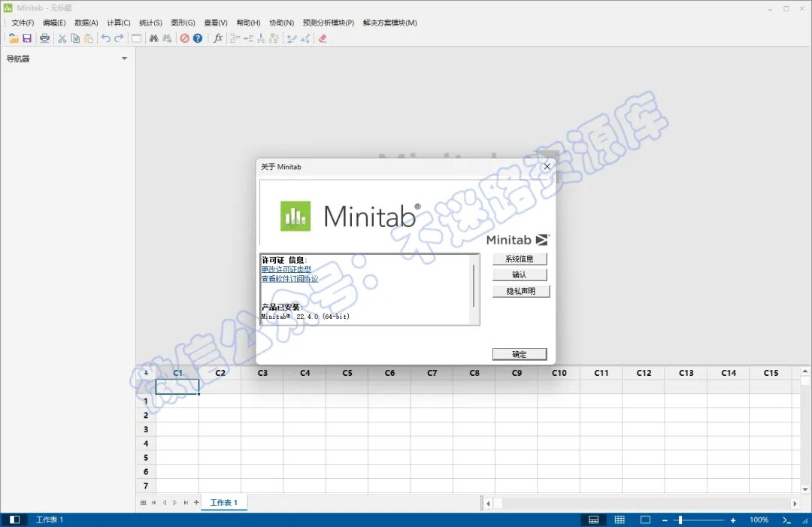
Task: Toggle worksheet data direction arrow corner cell
Action: tap(146, 373)
